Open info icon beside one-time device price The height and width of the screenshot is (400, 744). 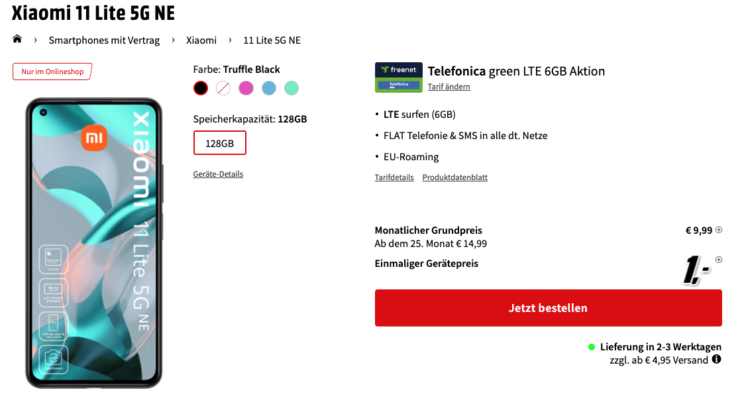tap(719, 260)
